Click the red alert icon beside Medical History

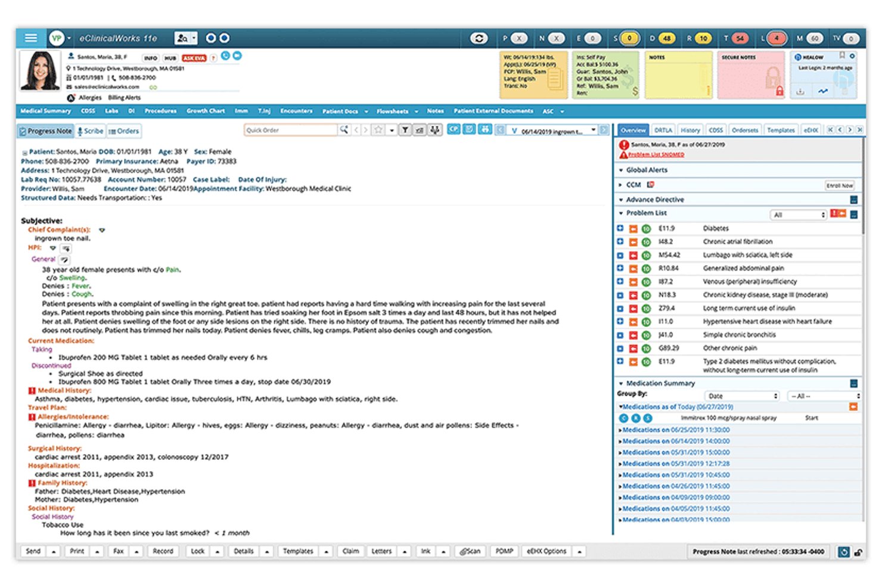pos(32,391)
